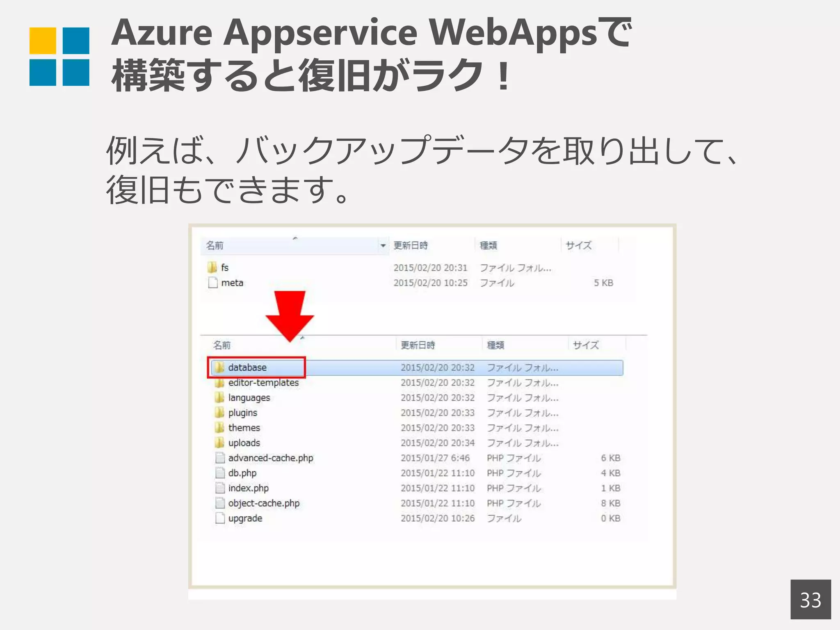The image size is (840, 630).
Task: Click the fs date 2015/02/20 20:31
Action: tap(430, 268)
